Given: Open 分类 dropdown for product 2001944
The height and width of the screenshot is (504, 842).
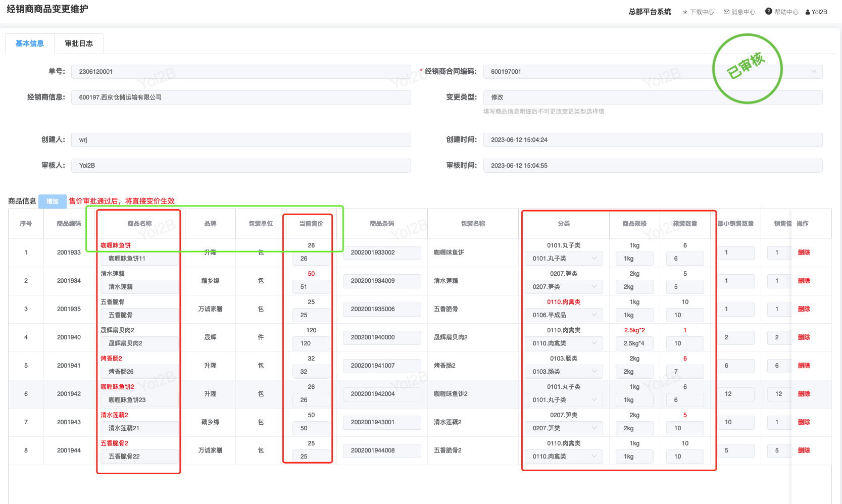Looking at the screenshot, I should coord(564,457).
